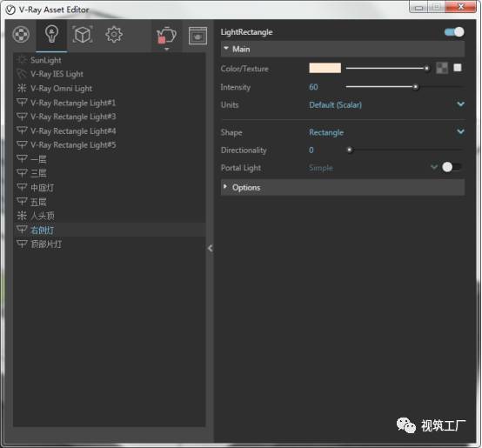The image size is (482, 448).
Task: Enable the Portal Light switch
Action: tap(452, 167)
